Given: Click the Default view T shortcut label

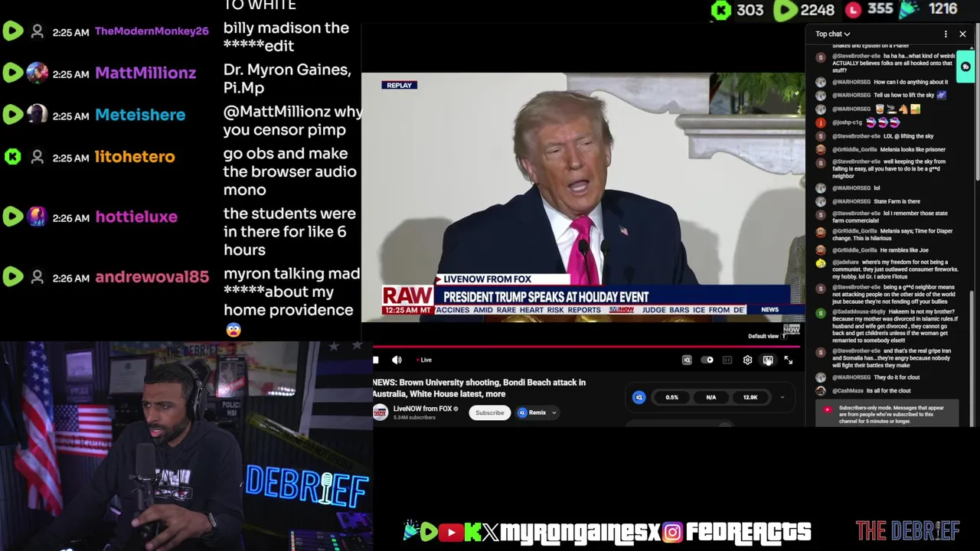Looking at the screenshot, I should (x=766, y=336).
